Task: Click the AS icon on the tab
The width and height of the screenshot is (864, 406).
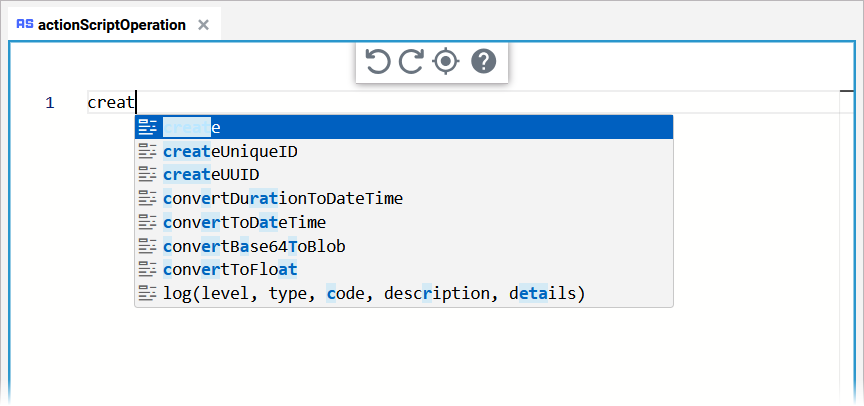Action: [x=25, y=25]
